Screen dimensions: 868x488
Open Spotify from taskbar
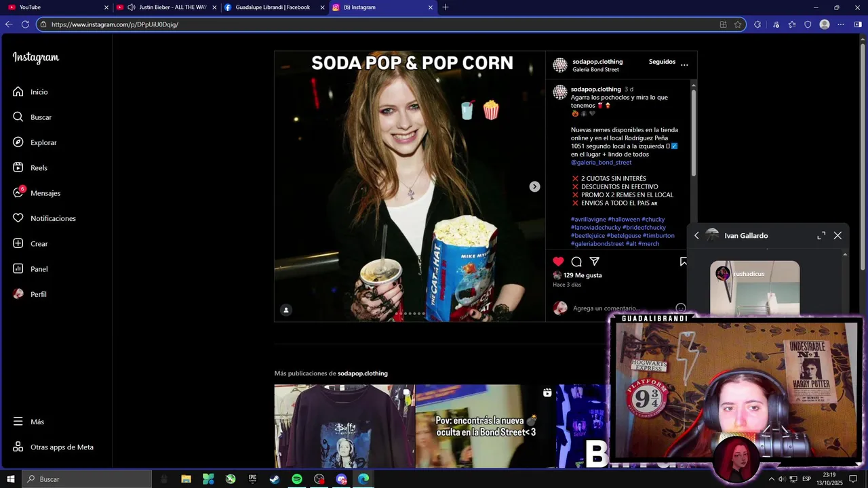tap(297, 479)
